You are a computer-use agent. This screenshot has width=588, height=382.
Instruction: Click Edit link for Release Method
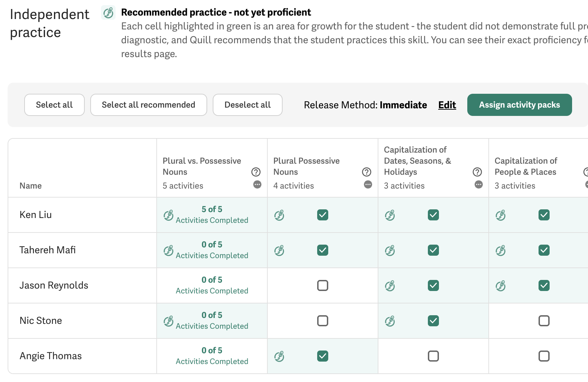(x=447, y=105)
